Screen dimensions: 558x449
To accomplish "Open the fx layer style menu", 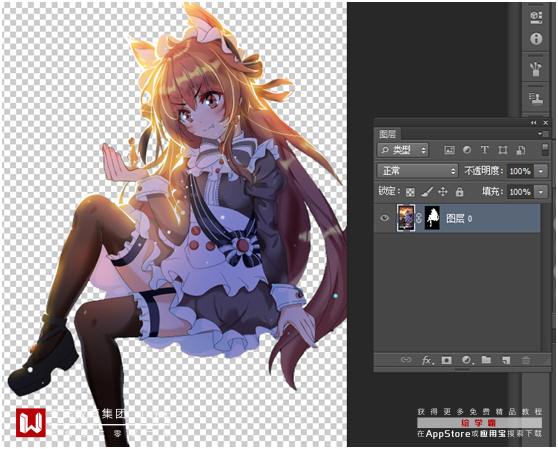I will 427,360.
